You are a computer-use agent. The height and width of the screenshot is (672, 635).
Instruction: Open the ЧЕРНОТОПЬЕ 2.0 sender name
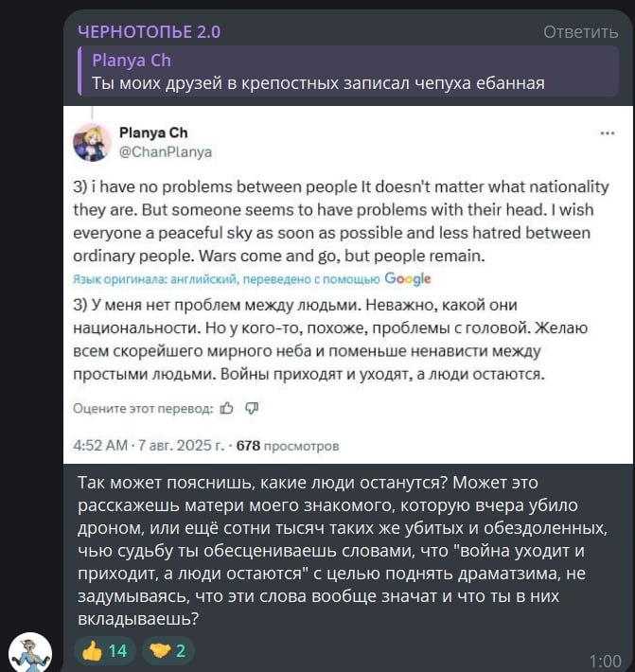click(149, 32)
